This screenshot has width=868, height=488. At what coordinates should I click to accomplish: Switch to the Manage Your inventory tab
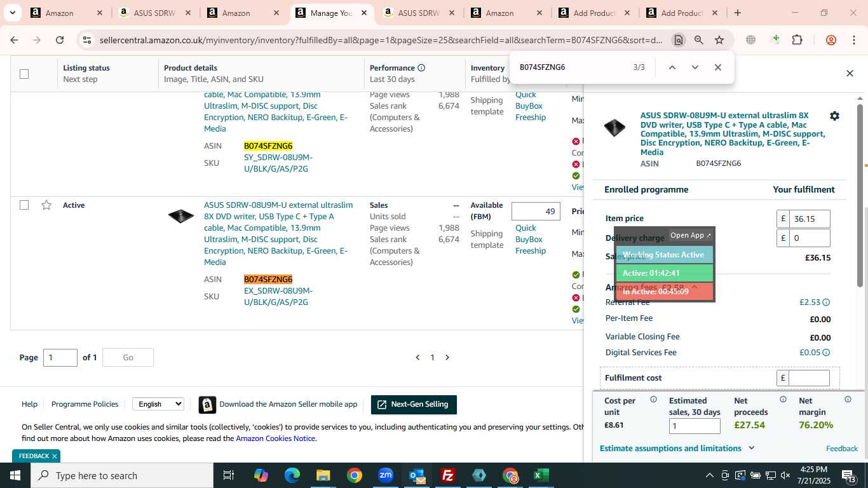click(332, 13)
